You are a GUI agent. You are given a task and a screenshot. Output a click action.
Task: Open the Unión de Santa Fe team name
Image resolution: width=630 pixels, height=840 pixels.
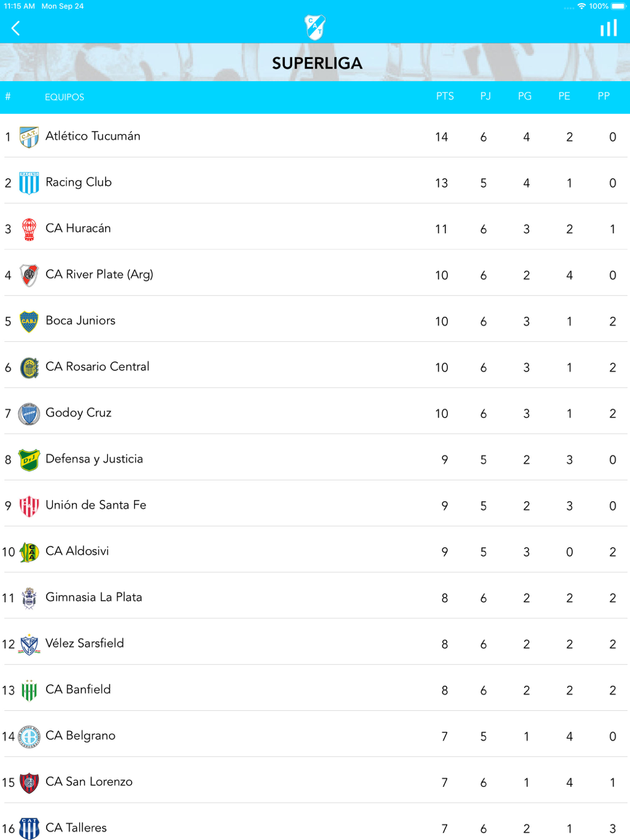click(96, 505)
